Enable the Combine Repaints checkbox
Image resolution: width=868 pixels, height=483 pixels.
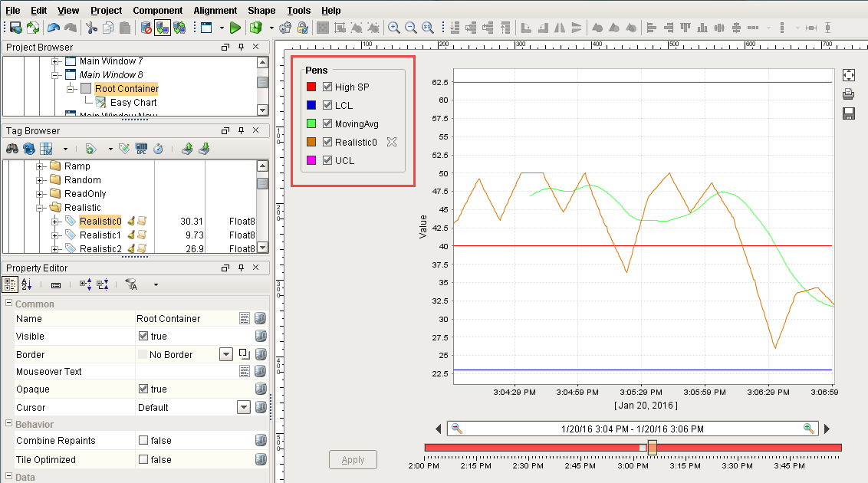(143, 440)
